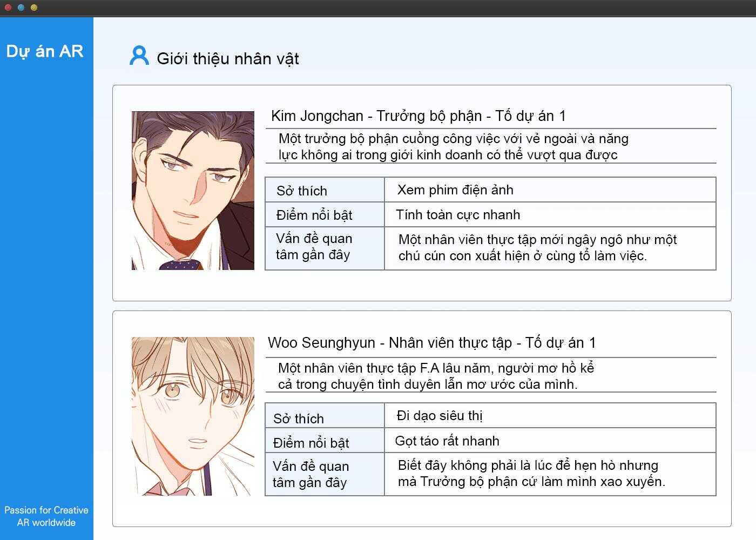Click the red window close dot
Viewport: 756px width, 540px height.
pyautogui.click(x=8, y=8)
